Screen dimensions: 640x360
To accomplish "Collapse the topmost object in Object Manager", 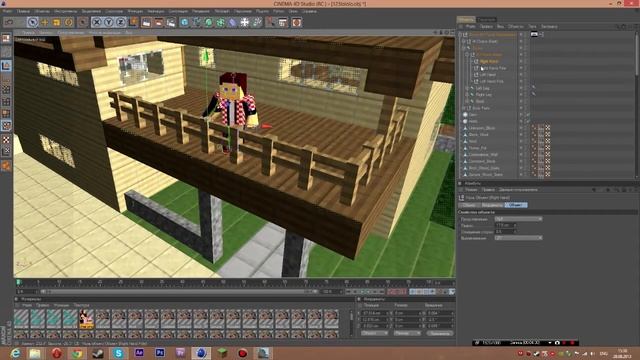I will pyautogui.click(x=460, y=35).
